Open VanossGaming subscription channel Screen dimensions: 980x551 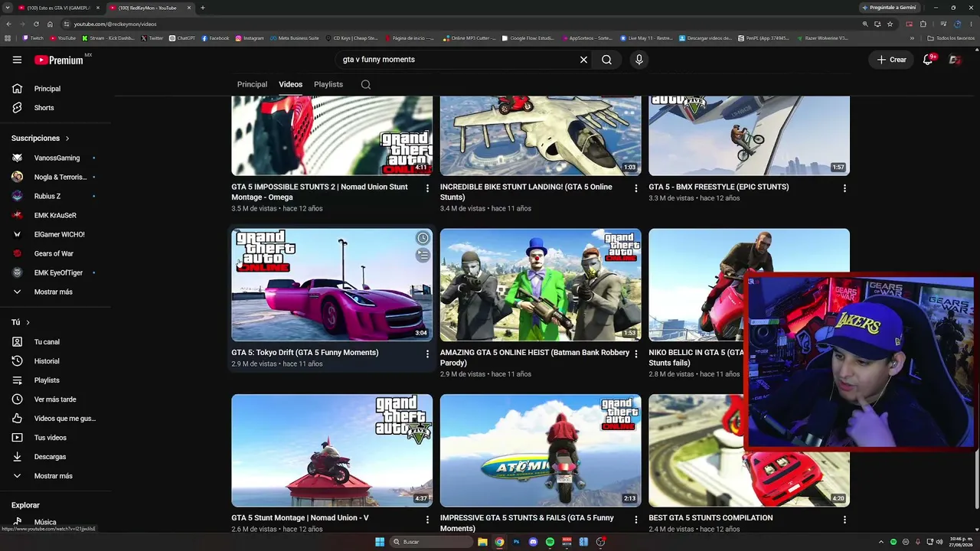[x=55, y=158]
